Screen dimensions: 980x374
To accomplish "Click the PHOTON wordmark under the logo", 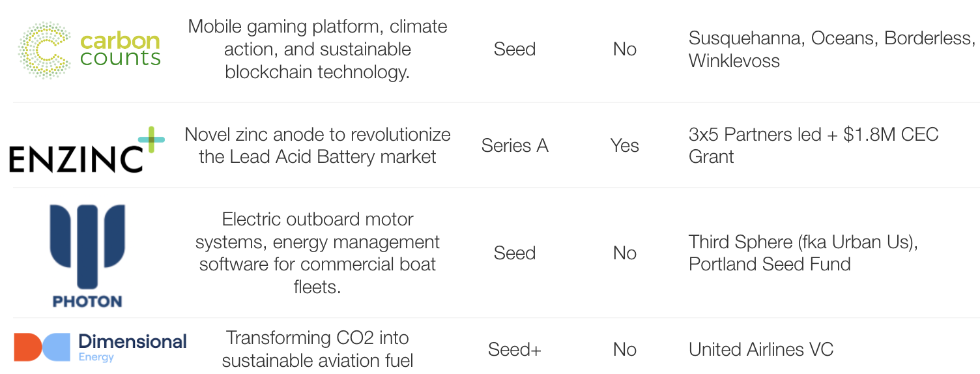I will (87, 301).
